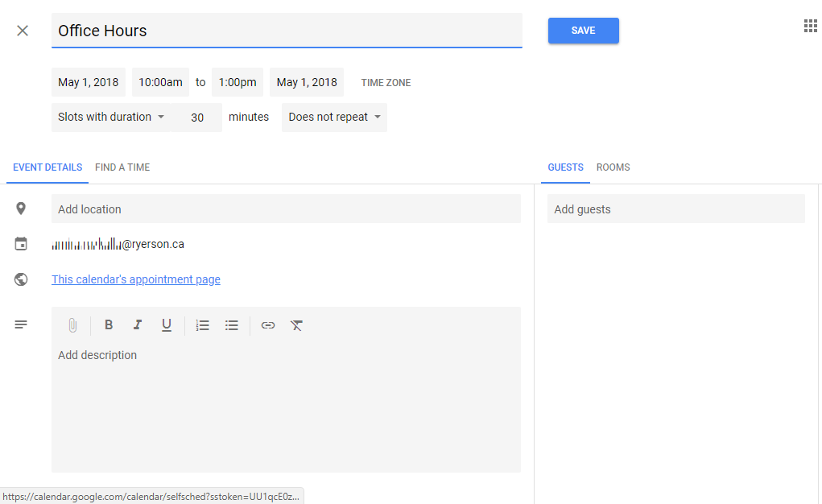Switch to ROOMS tab
The width and height of the screenshot is (822, 504).
pyautogui.click(x=613, y=167)
